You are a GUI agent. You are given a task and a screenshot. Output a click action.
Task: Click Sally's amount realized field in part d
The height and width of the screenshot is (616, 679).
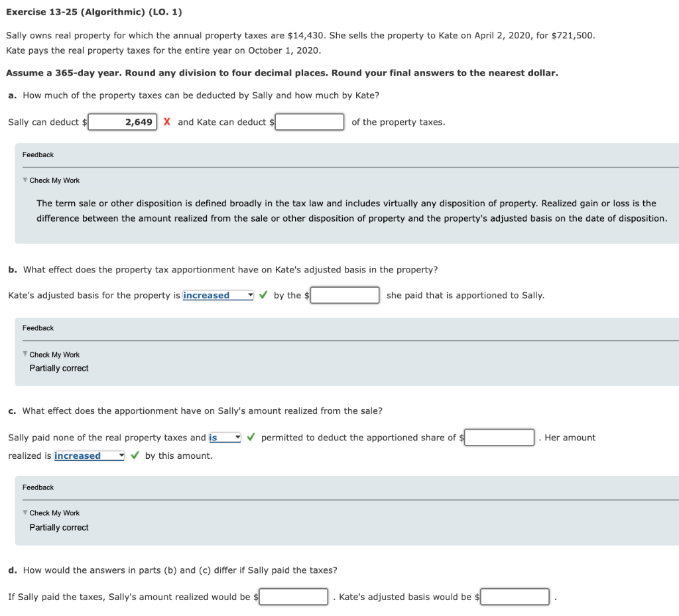click(293, 596)
